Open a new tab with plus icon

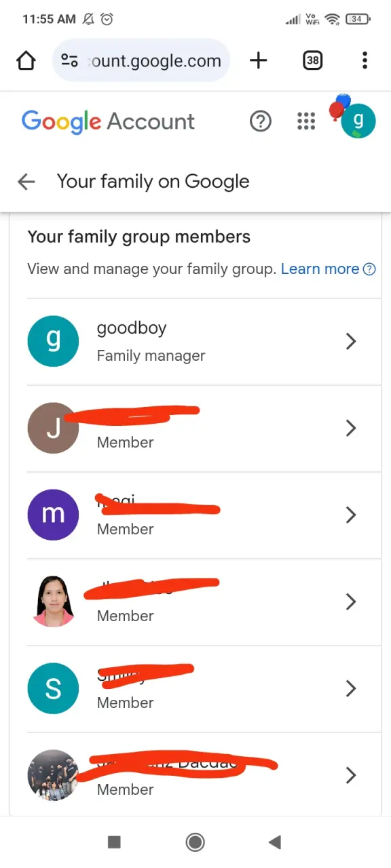(259, 60)
